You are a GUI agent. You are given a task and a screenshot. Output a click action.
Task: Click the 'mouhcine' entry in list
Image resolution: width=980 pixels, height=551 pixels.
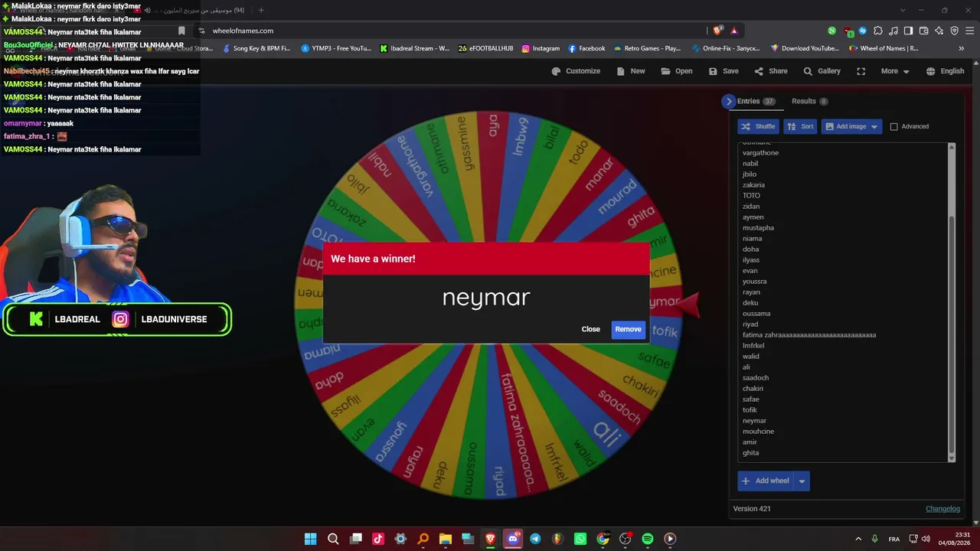click(758, 432)
